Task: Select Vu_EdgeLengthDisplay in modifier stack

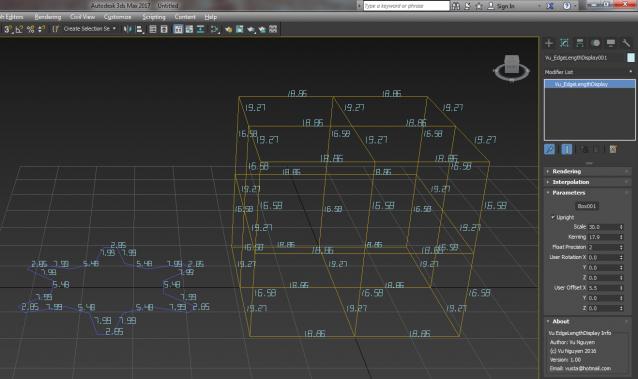Action: click(590, 84)
